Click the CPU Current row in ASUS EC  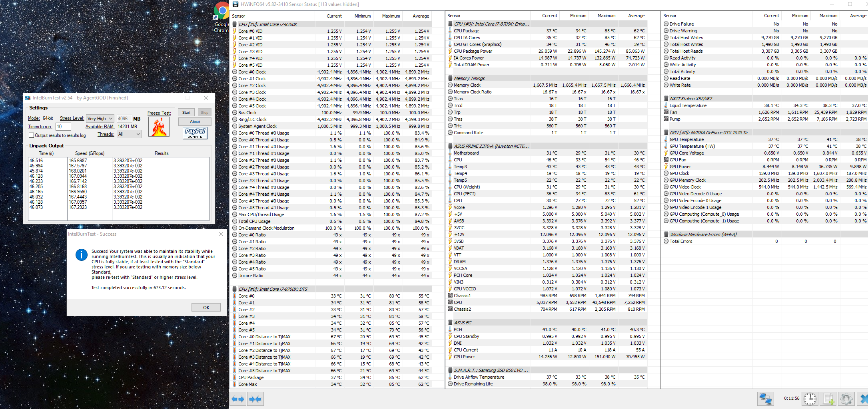coord(547,350)
